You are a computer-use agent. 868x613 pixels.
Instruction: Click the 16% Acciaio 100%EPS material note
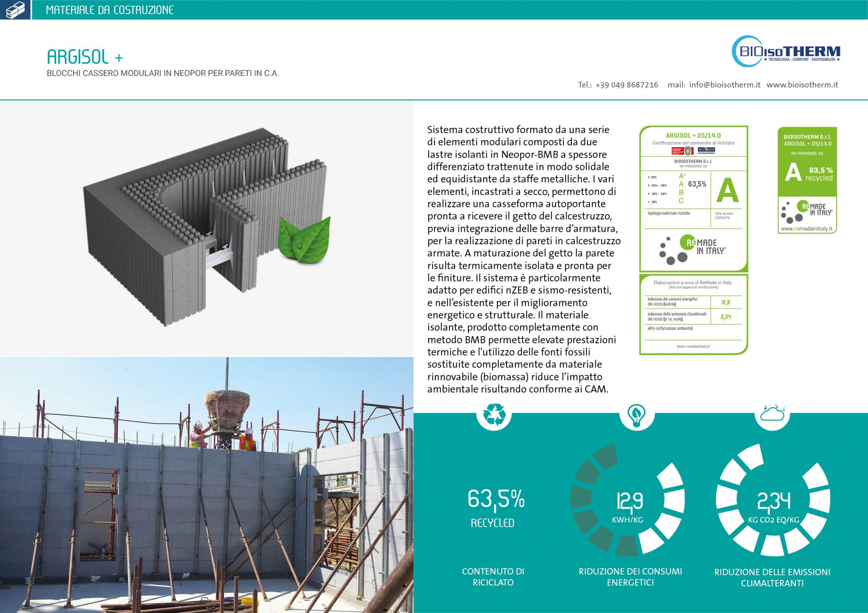[x=724, y=215]
